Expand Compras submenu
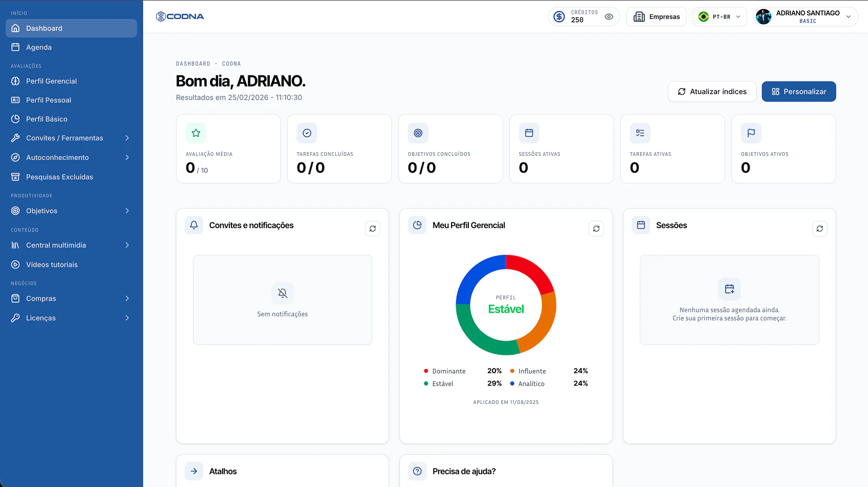The width and height of the screenshot is (868, 487). point(127,298)
